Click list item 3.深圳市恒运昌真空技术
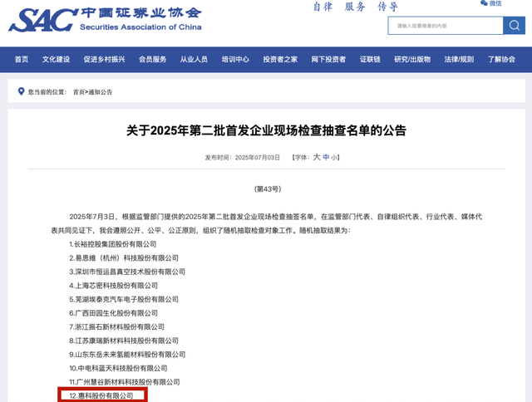The height and width of the screenshot is (402, 532). tap(127, 272)
